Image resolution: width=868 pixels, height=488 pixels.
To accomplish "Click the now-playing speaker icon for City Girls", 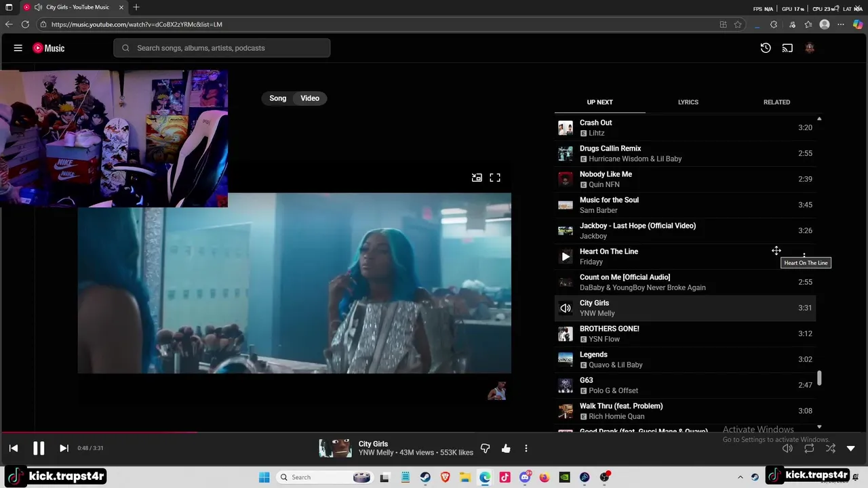I will point(566,308).
